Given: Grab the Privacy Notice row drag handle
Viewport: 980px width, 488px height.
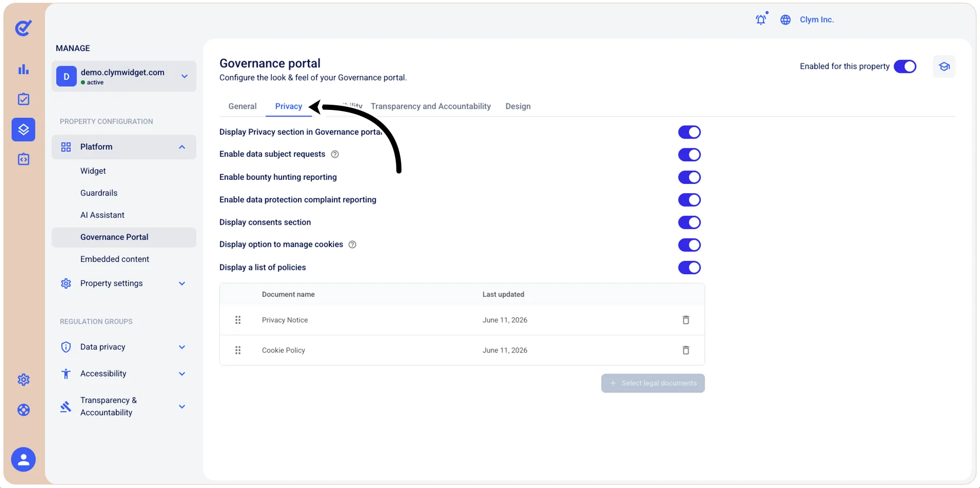Looking at the screenshot, I should click(x=238, y=320).
